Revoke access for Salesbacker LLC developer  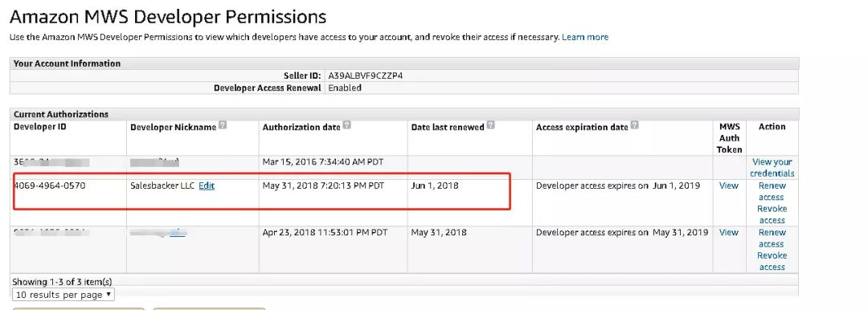coord(772,214)
